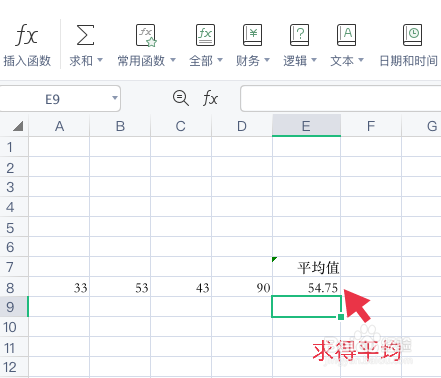Click the Name Box showing E9
The height and width of the screenshot is (378, 441).
60,99
